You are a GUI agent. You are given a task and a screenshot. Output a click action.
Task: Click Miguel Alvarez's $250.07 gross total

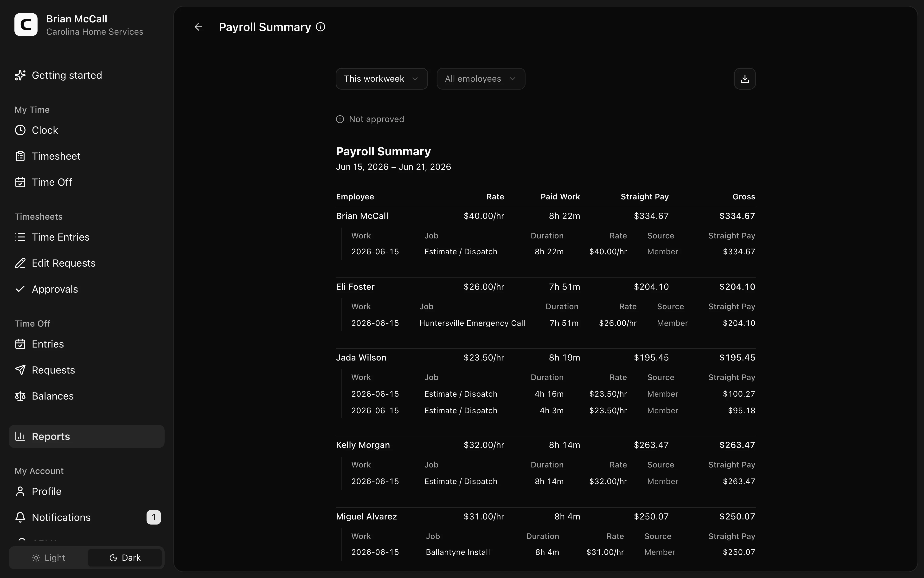pos(737,516)
